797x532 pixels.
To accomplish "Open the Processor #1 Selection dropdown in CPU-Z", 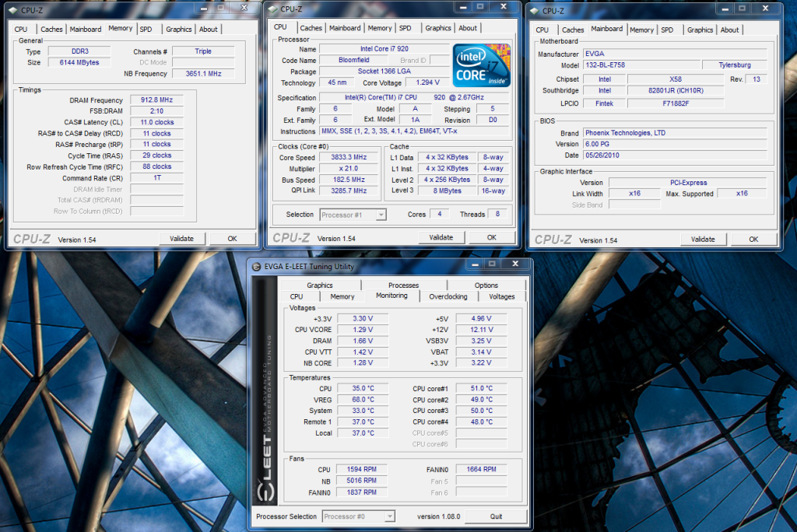I will coord(353,215).
